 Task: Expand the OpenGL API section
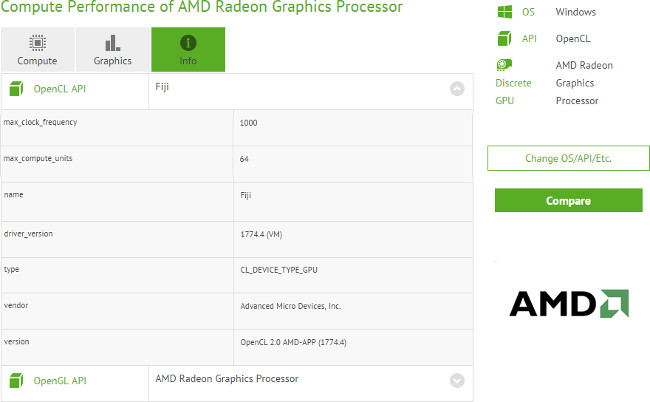tap(457, 380)
